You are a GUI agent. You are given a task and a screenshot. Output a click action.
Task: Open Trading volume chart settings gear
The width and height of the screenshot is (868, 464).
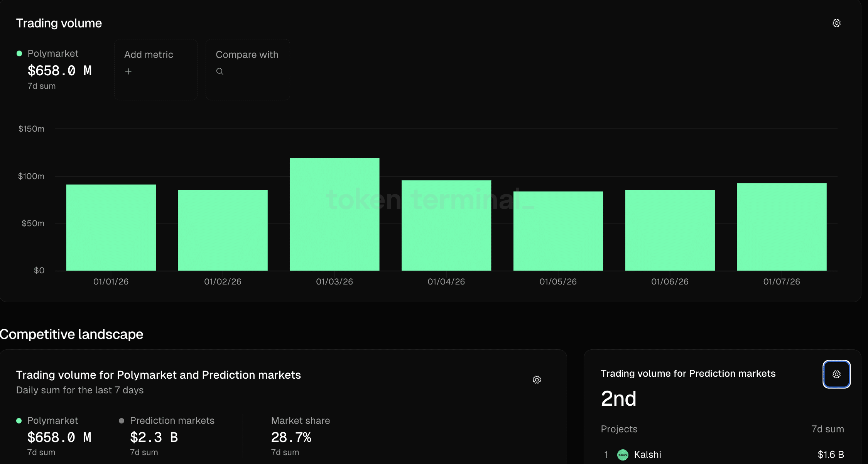pyautogui.click(x=836, y=23)
